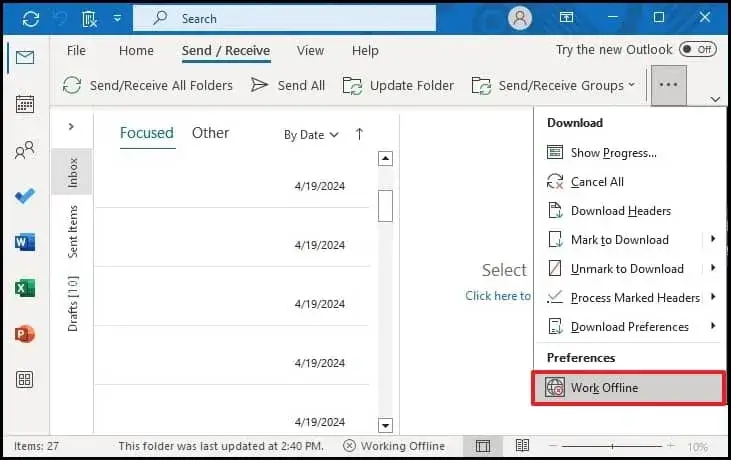Toggle Try the new Outlook switch

tap(698, 49)
